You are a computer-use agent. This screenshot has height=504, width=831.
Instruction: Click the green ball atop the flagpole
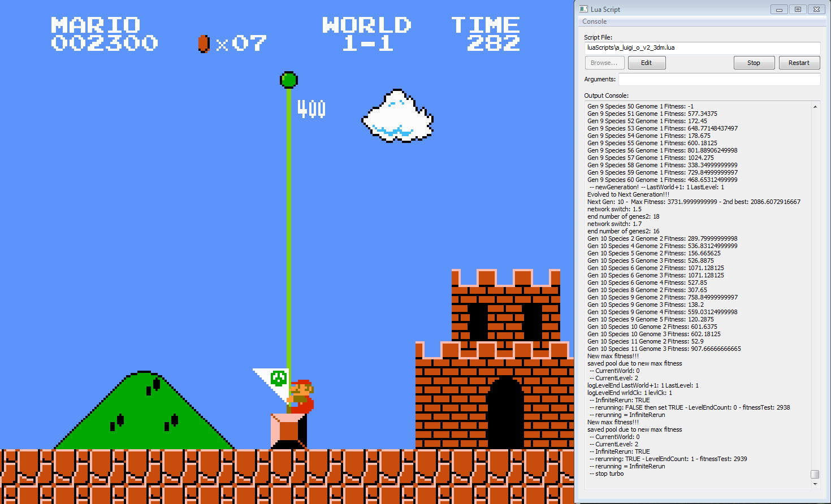[289, 80]
